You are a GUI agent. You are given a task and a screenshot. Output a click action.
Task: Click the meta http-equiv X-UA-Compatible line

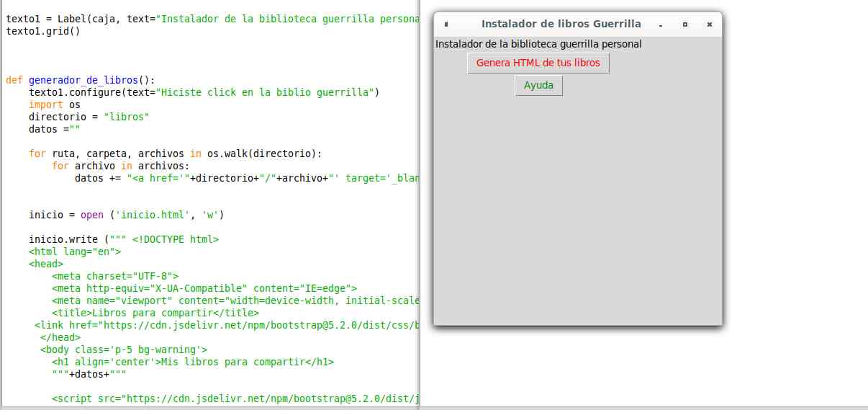point(204,288)
